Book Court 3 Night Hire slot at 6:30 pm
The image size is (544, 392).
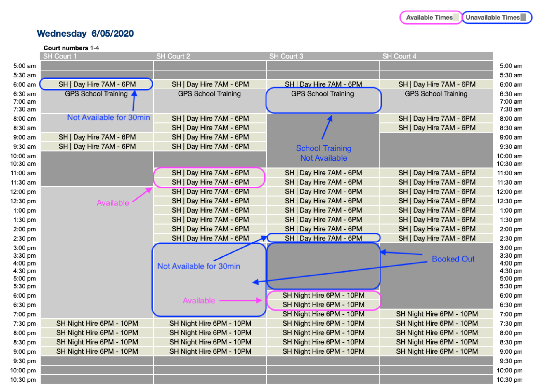click(x=323, y=305)
